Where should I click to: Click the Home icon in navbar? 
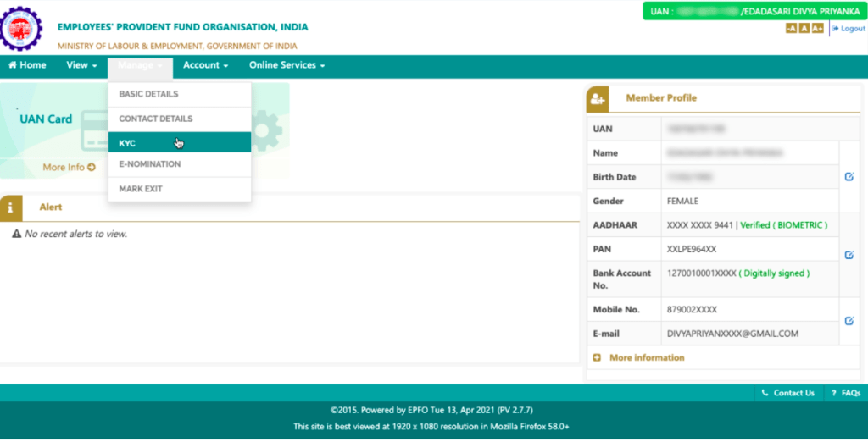(13, 65)
